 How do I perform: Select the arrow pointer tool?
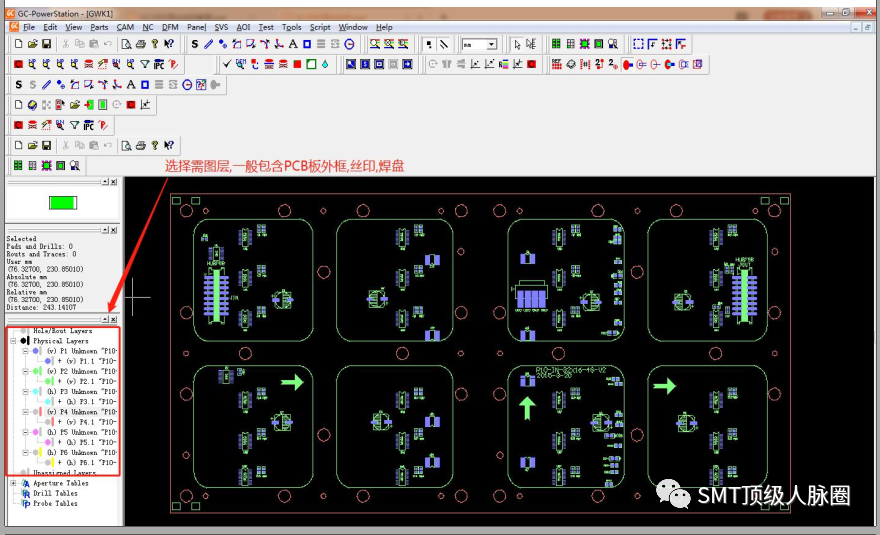[517, 44]
